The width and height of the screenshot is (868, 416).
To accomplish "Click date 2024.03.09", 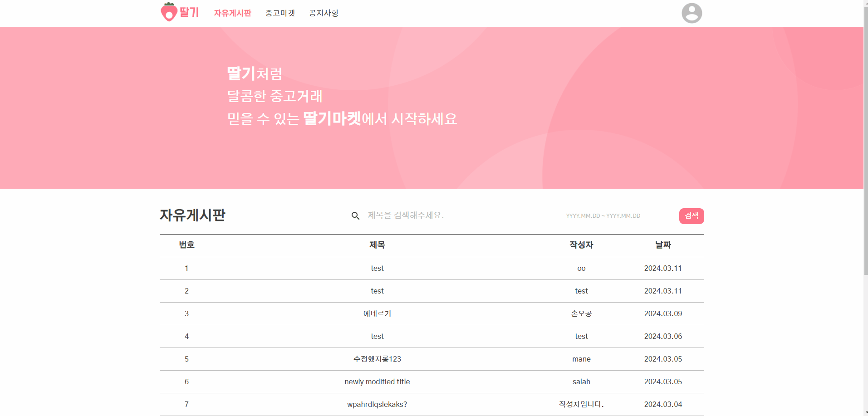I will pos(663,314).
